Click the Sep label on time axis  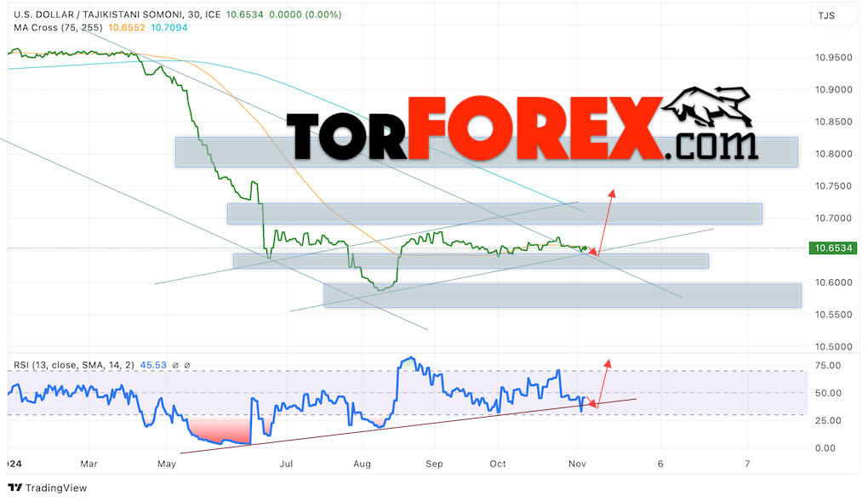(x=435, y=464)
